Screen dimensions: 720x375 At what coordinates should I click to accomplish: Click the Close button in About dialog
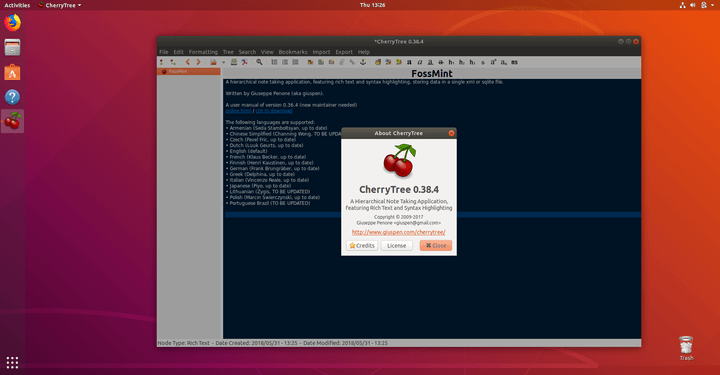tap(436, 246)
